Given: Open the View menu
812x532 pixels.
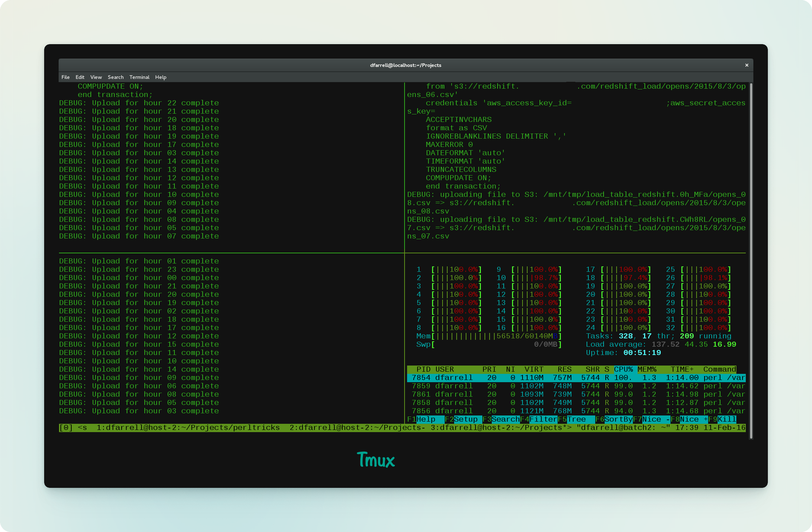Looking at the screenshot, I should (96, 77).
